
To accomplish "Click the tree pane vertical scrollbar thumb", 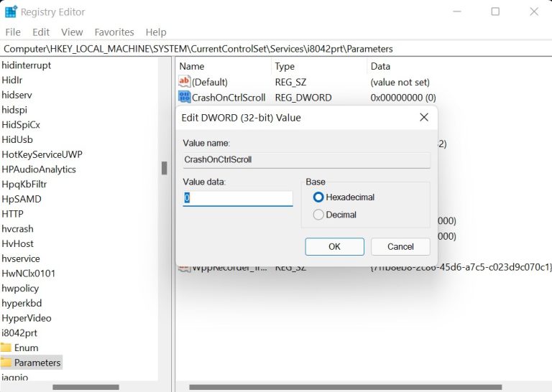I will click(x=164, y=168).
